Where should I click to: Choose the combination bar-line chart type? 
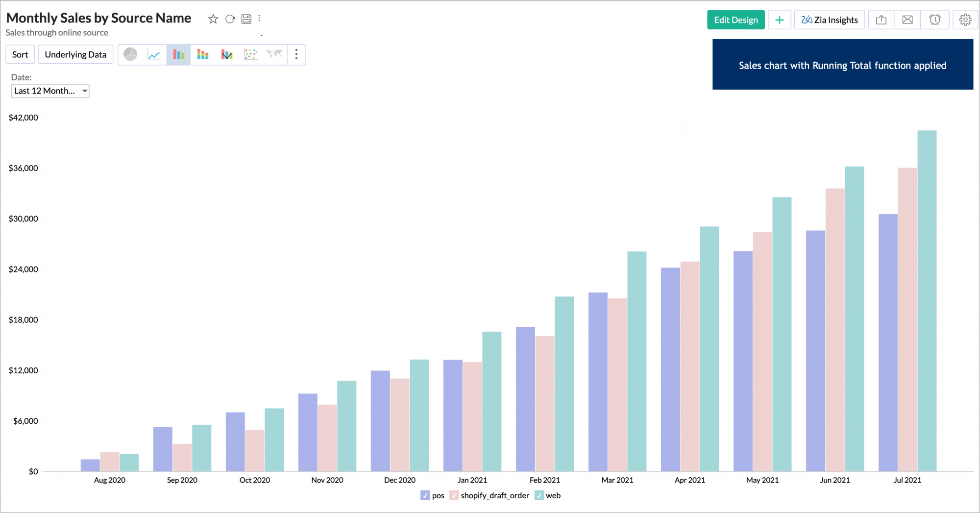[x=226, y=54]
